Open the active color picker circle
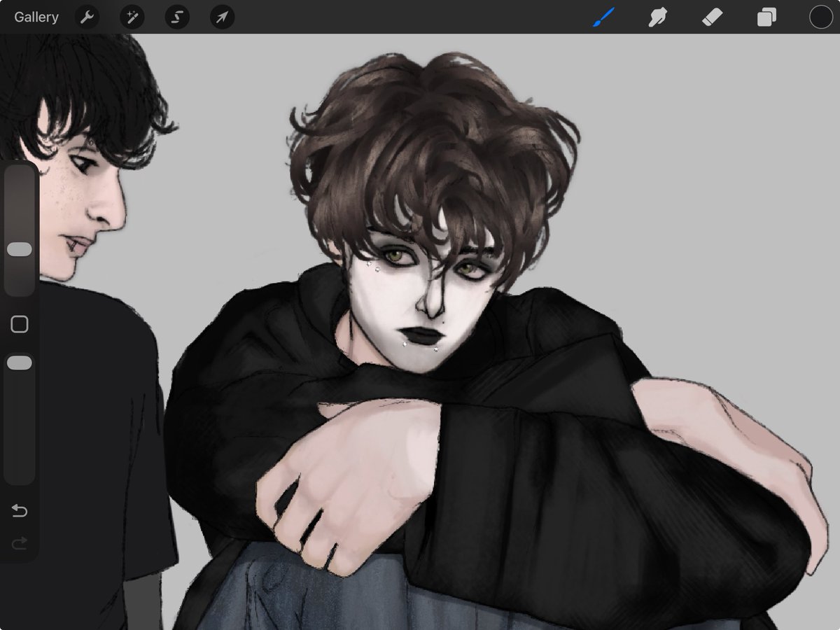Screen dimensions: 840x630 [820, 17]
